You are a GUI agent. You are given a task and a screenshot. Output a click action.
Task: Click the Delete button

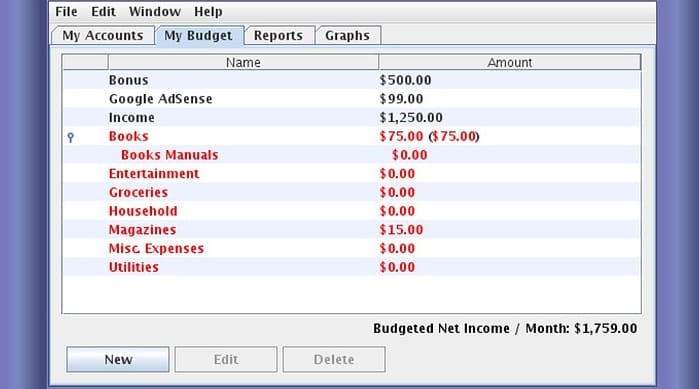pos(334,360)
